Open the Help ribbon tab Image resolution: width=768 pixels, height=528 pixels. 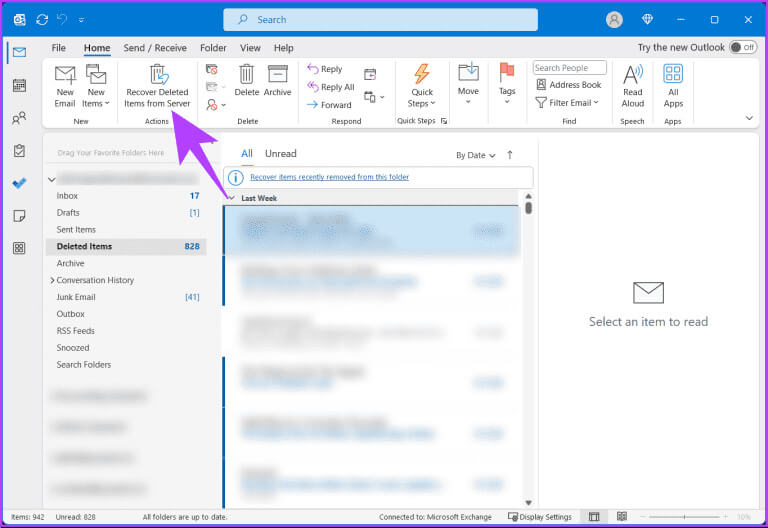pos(284,48)
